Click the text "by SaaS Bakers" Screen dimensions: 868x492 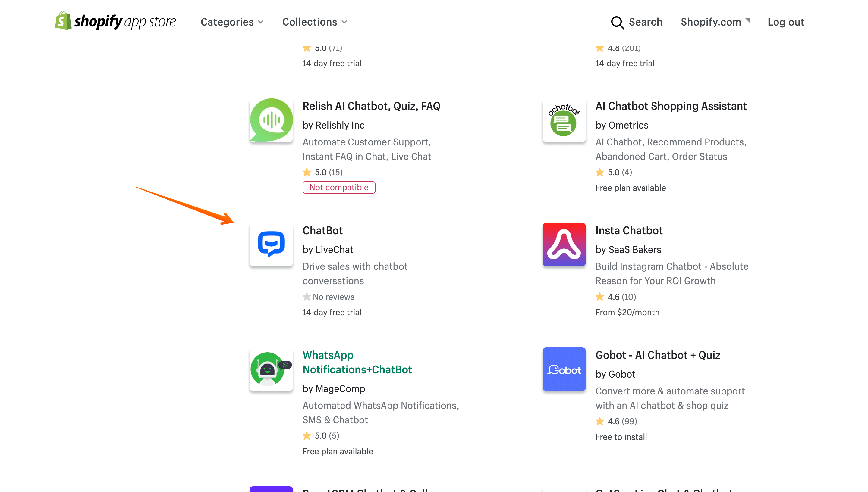tap(628, 249)
